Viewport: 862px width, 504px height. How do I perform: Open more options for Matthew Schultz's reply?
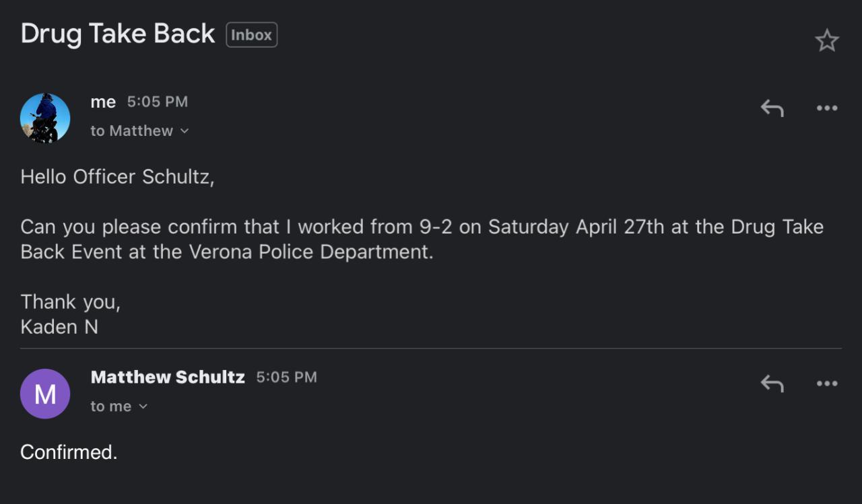(826, 384)
